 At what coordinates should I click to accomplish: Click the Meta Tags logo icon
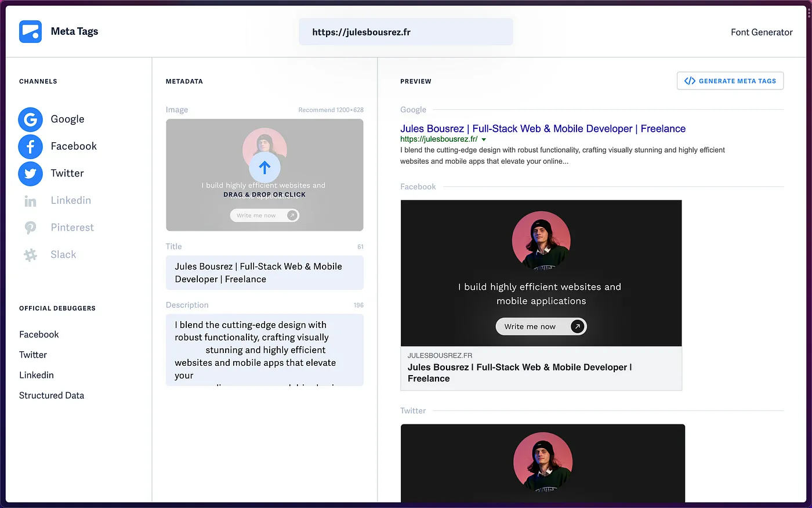(x=30, y=31)
